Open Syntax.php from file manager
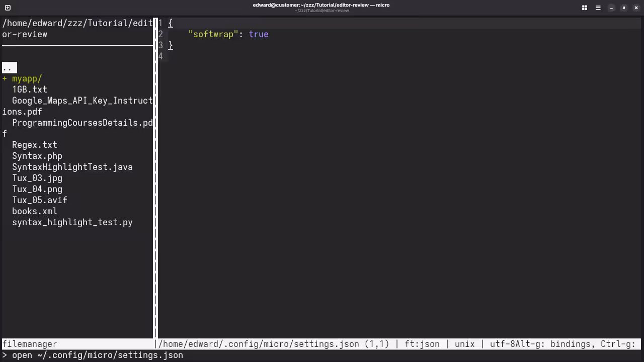This screenshot has width=644, height=362. click(x=37, y=156)
